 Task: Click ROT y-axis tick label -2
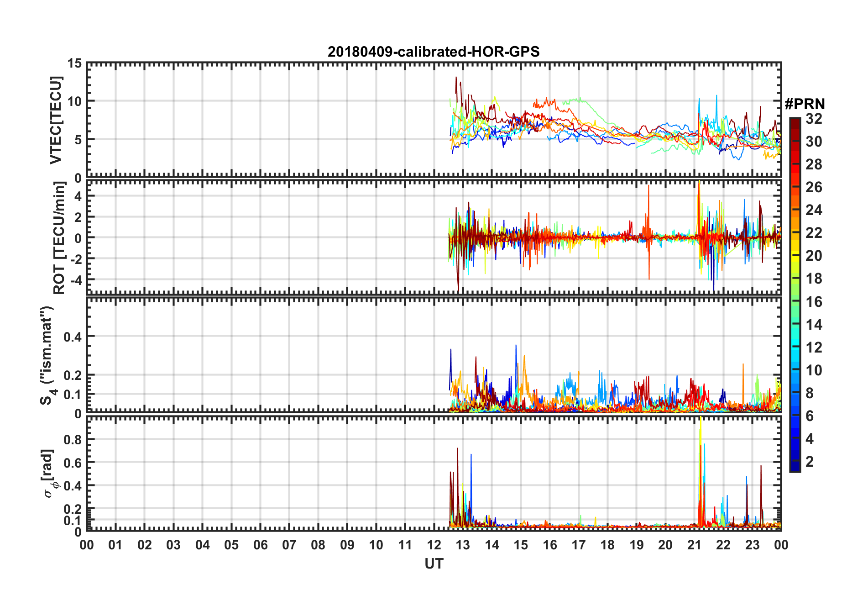click(x=76, y=258)
